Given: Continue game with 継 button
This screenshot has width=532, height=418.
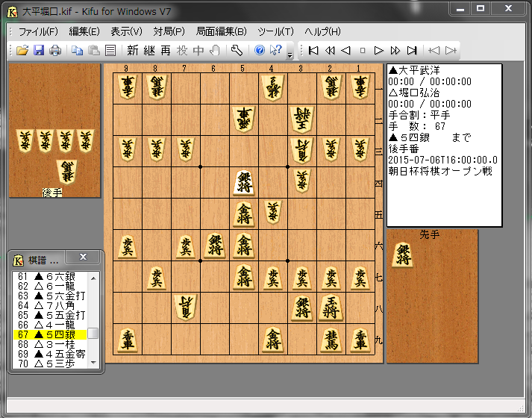Looking at the screenshot, I should click(x=149, y=51).
